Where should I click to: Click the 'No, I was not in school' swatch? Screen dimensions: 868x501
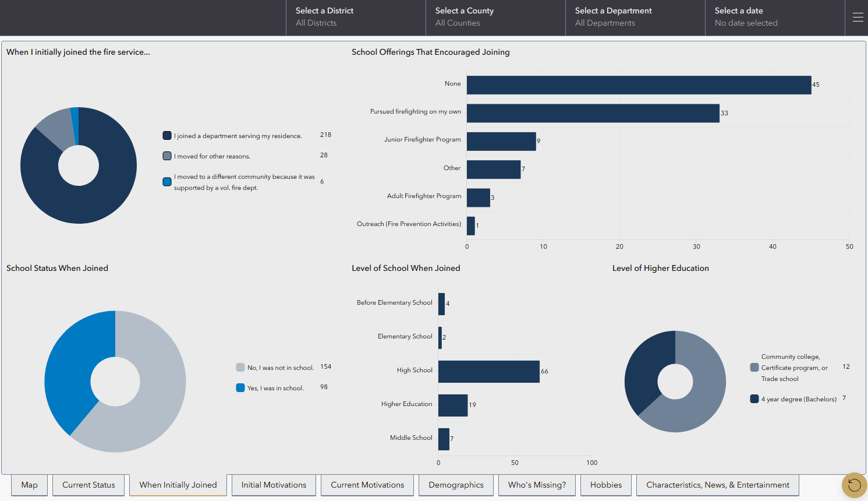coord(240,368)
